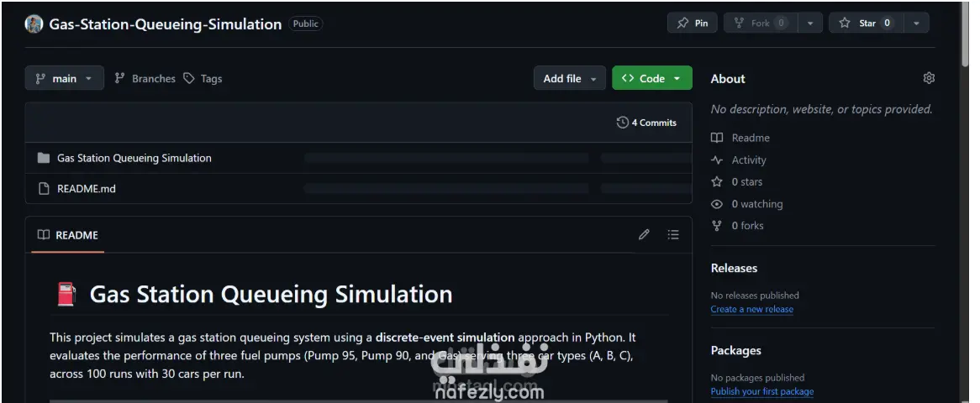Click Create a new release
The height and width of the screenshot is (403, 980).
pos(752,309)
